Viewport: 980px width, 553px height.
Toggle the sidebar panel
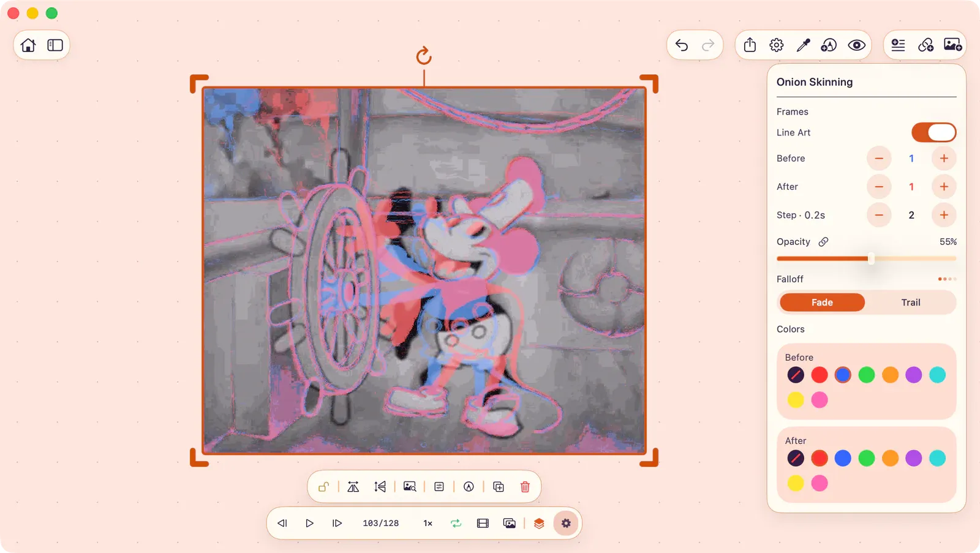pyautogui.click(x=55, y=45)
